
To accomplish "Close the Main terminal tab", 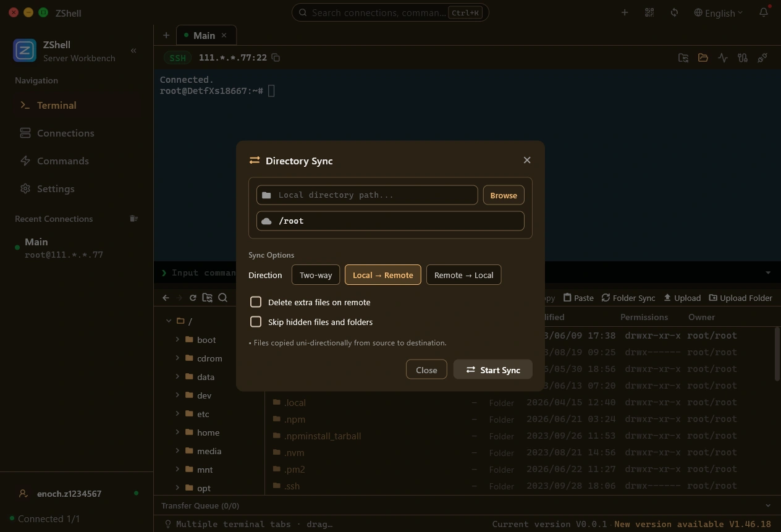I will point(224,35).
